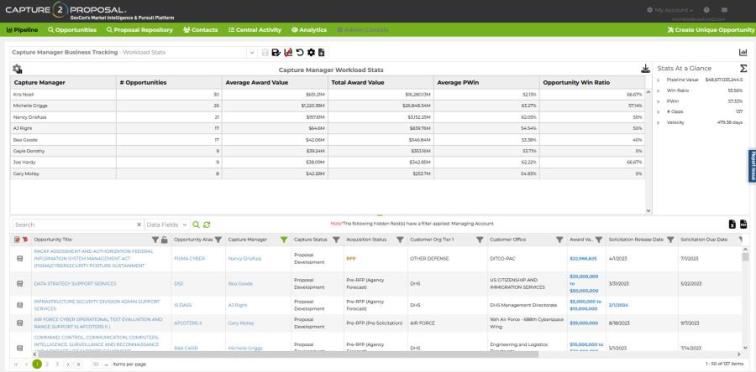
Task: Click the row icon for Data Strategy Support Services
Action: pos(20,284)
